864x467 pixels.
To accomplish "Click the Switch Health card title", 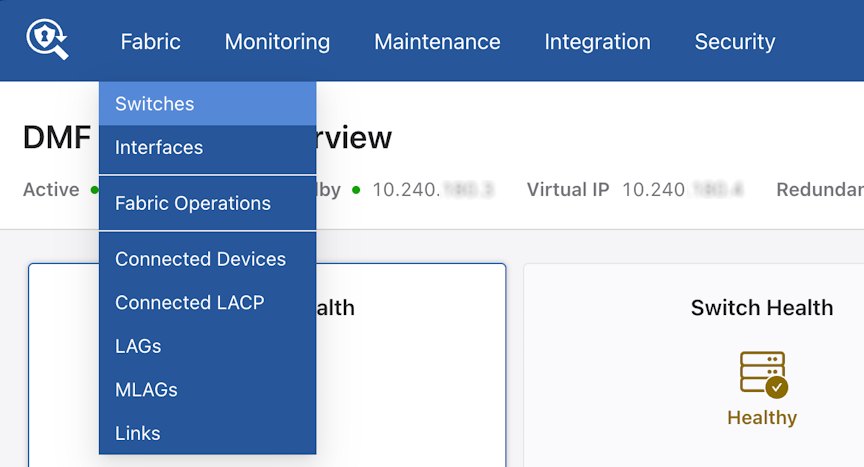I will pos(762,307).
